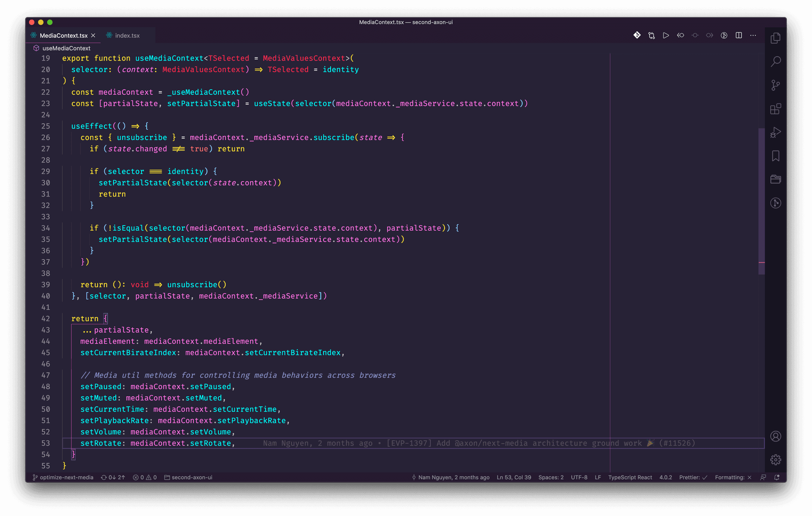Select language mode TypeScript React

630,477
